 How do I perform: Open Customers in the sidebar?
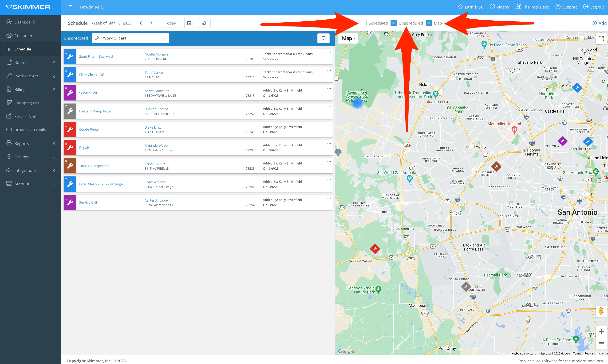(x=24, y=36)
